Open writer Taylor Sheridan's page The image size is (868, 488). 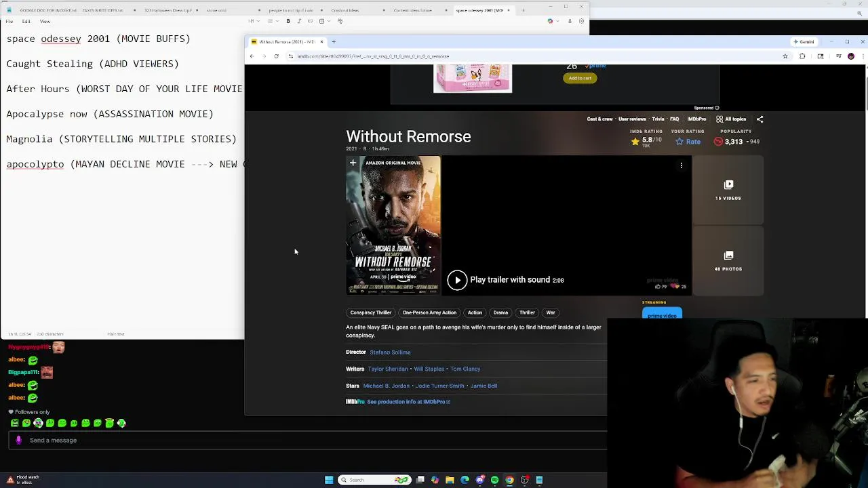coord(388,369)
